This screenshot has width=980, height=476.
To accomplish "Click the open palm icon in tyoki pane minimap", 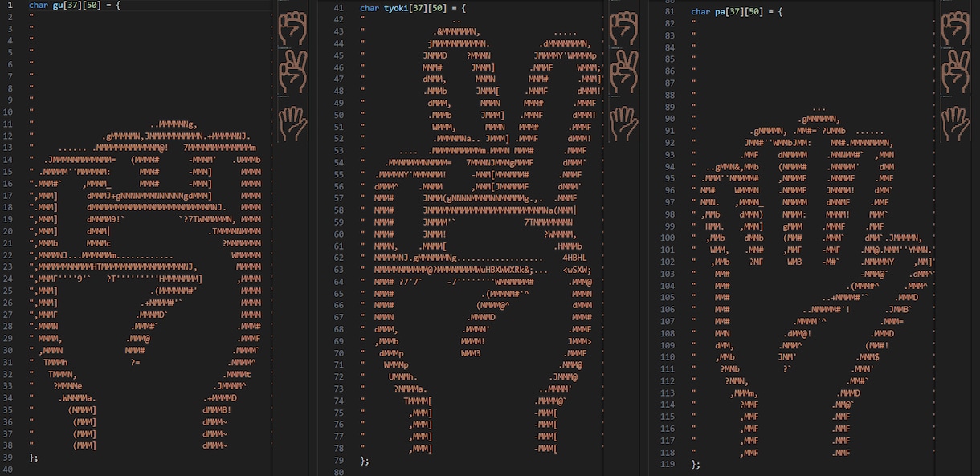I will (x=623, y=122).
